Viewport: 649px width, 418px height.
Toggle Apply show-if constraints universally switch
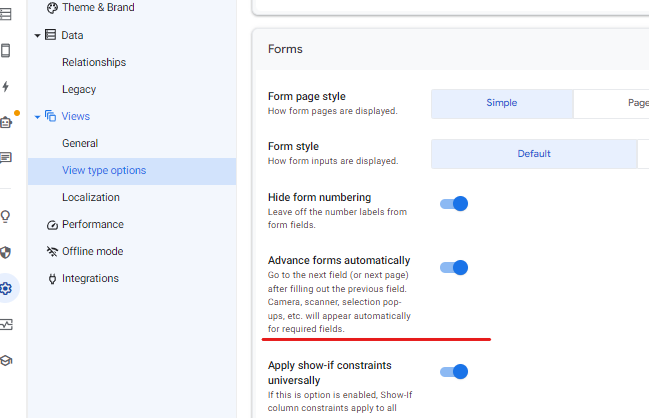coord(454,372)
